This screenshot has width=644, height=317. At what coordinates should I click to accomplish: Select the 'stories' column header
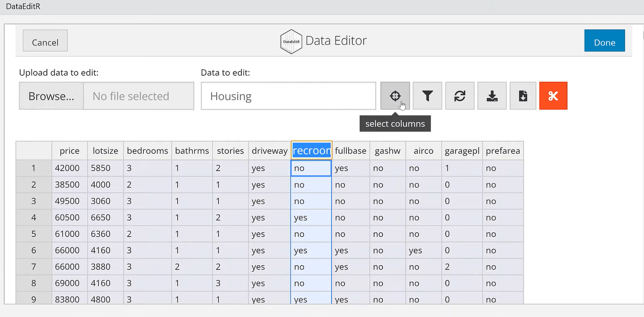click(x=230, y=151)
